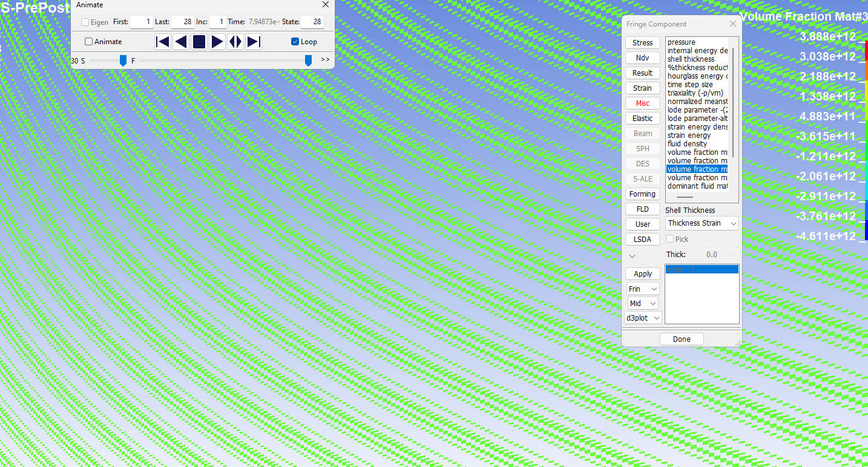The height and width of the screenshot is (467, 868).
Task: Select pressure in the component list
Action: (x=682, y=42)
